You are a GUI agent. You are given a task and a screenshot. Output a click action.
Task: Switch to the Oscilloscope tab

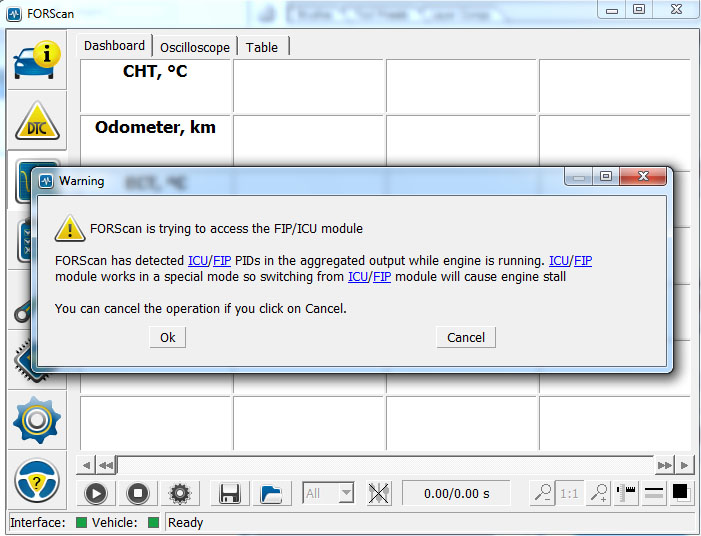tap(195, 47)
